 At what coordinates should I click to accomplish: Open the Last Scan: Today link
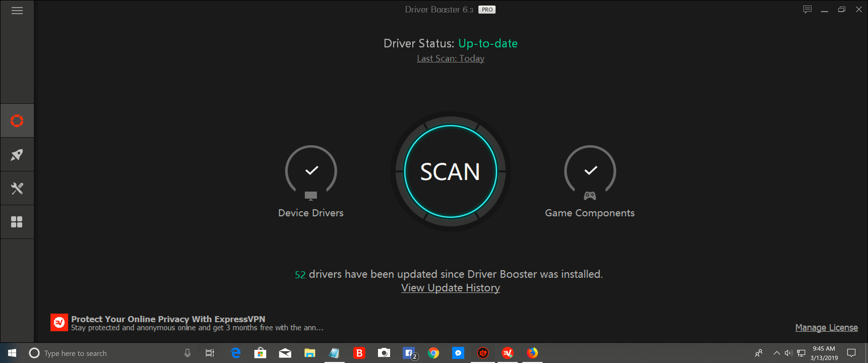[451, 58]
